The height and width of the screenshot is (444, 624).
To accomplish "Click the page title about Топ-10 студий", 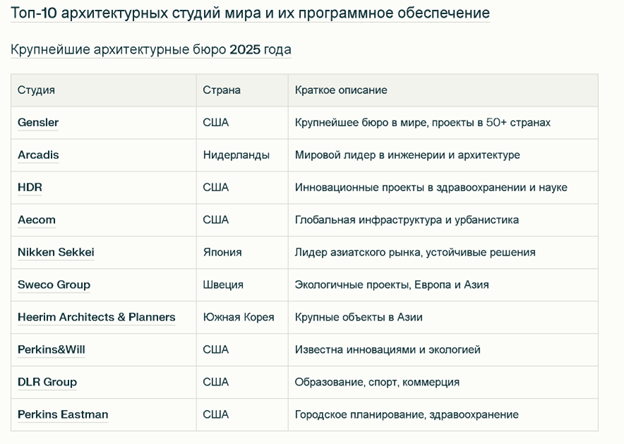I will (x=250, y=13).
